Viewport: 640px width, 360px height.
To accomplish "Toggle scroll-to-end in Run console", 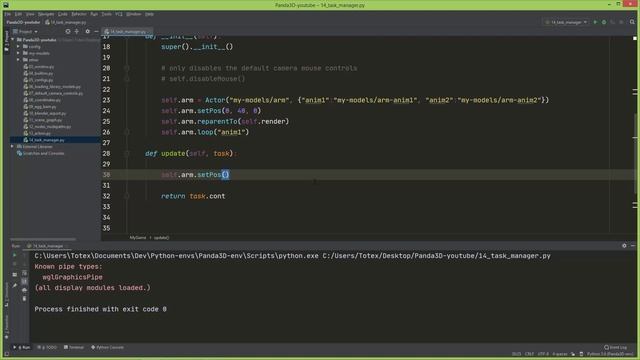I will pos(24,281).
